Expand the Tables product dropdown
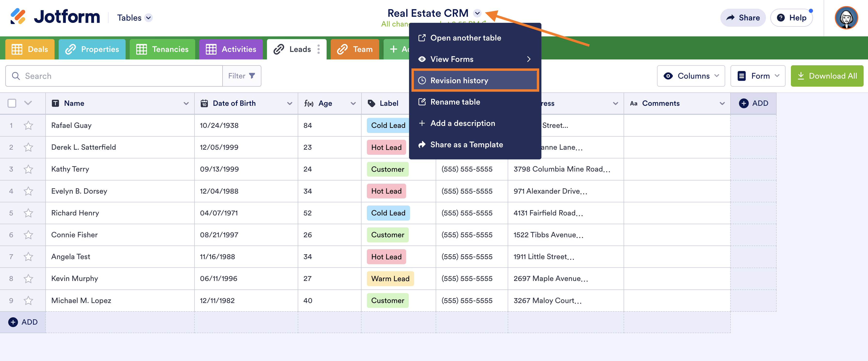This screenshot has width=868, height=361. click(x=149, y=18)
